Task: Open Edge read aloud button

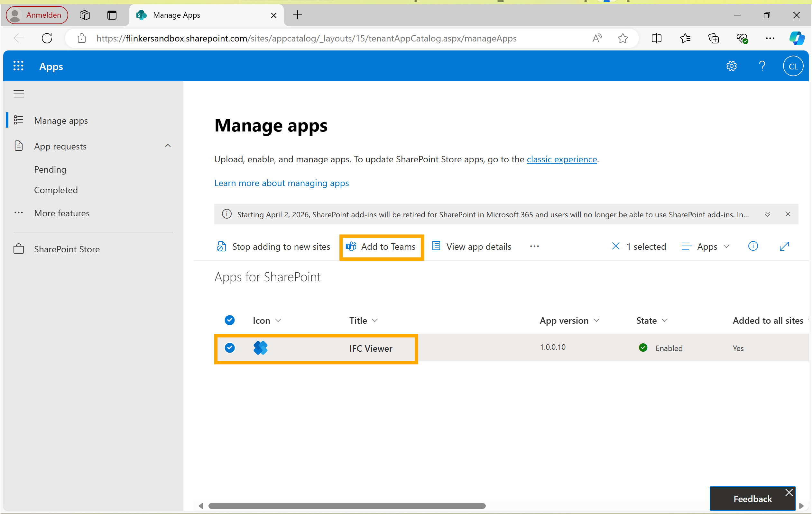Action: [x=597, y=38]
